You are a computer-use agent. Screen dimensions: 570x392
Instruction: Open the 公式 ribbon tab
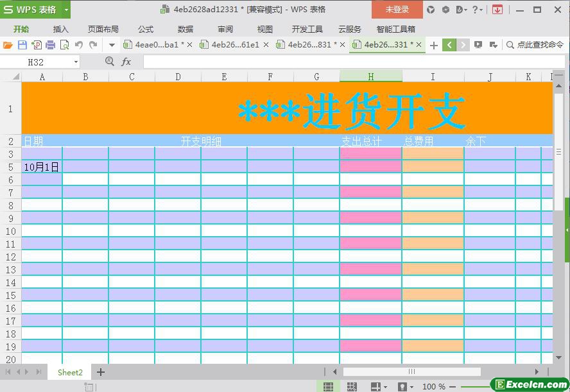[x=146, y=29]
